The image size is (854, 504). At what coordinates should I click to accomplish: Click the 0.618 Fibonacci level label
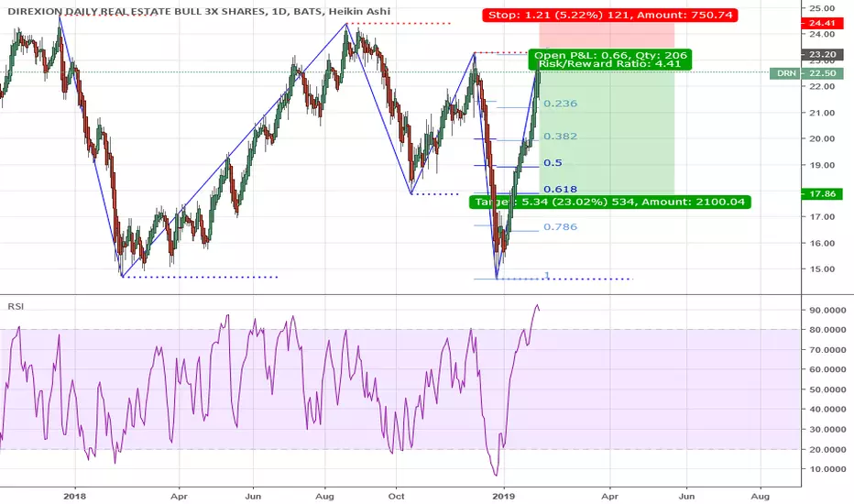(560, 189)
